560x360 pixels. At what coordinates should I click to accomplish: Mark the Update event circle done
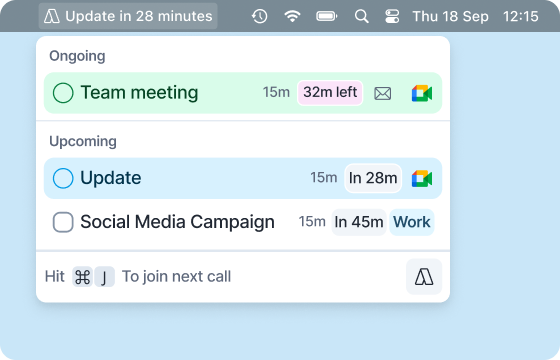(x=63, y=178)
